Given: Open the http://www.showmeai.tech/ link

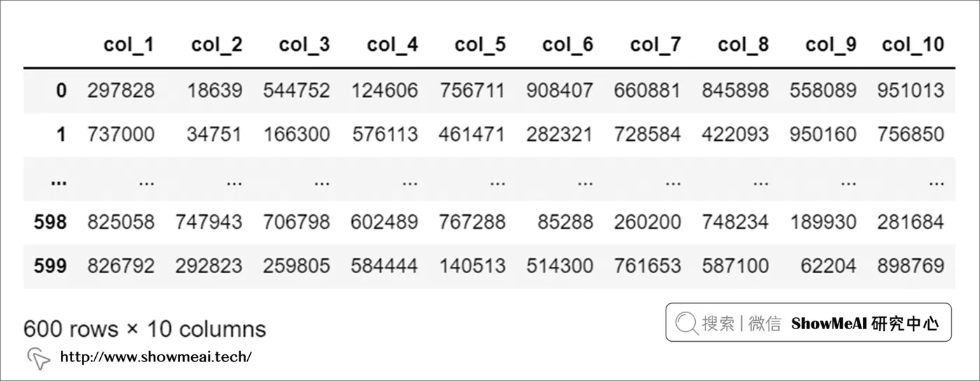Looking at the screenshot, I should [155, 357].
